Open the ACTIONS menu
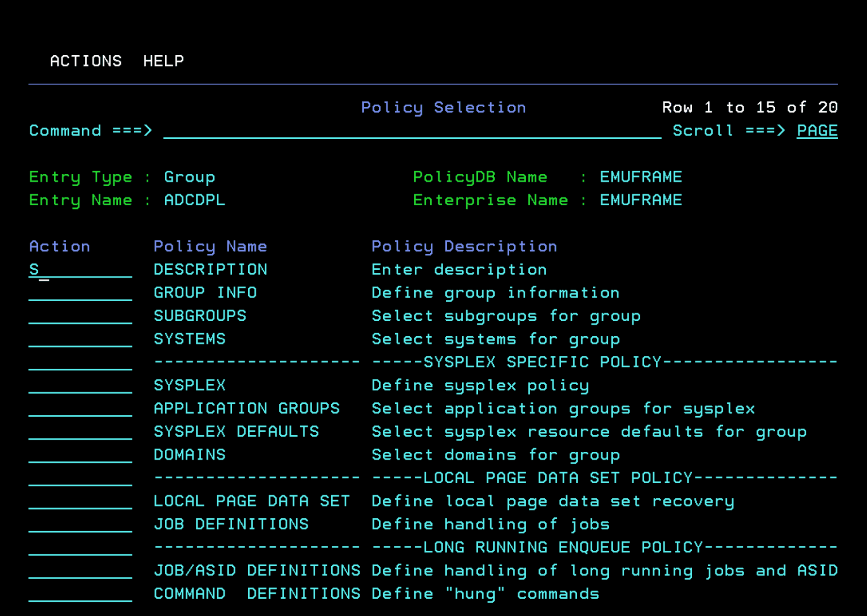This screenshot has height=616, width=867. pos(86,61)
